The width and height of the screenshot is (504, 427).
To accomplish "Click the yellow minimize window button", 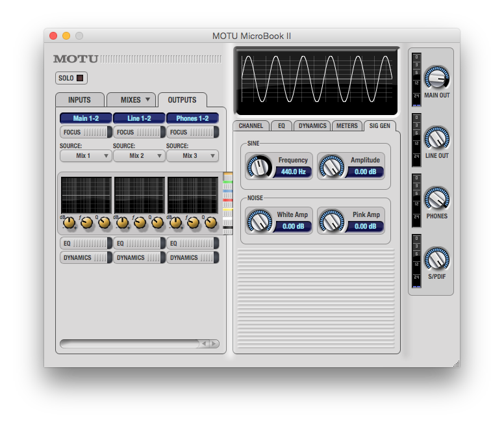I will pos(66,36).
